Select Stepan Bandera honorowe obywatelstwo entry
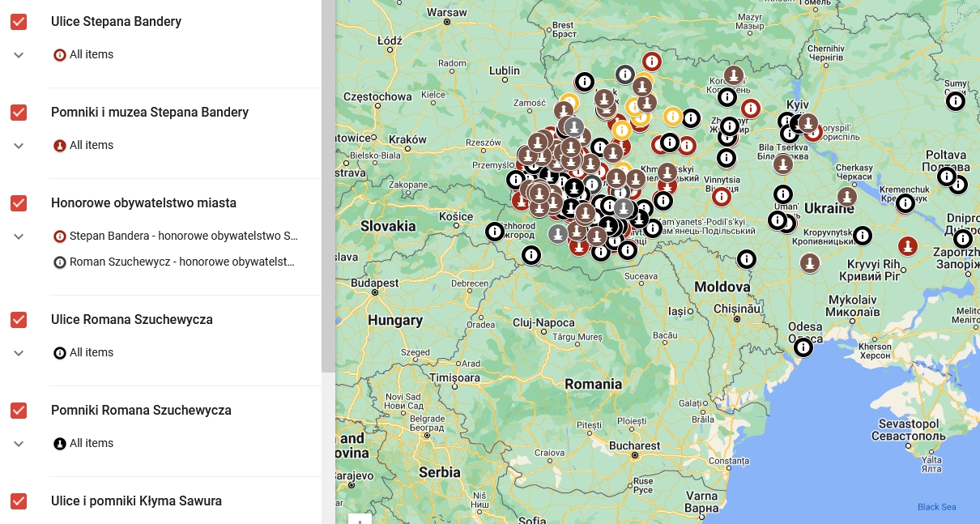The width and height of the screenshot is (980, 524). click(183, 236)
